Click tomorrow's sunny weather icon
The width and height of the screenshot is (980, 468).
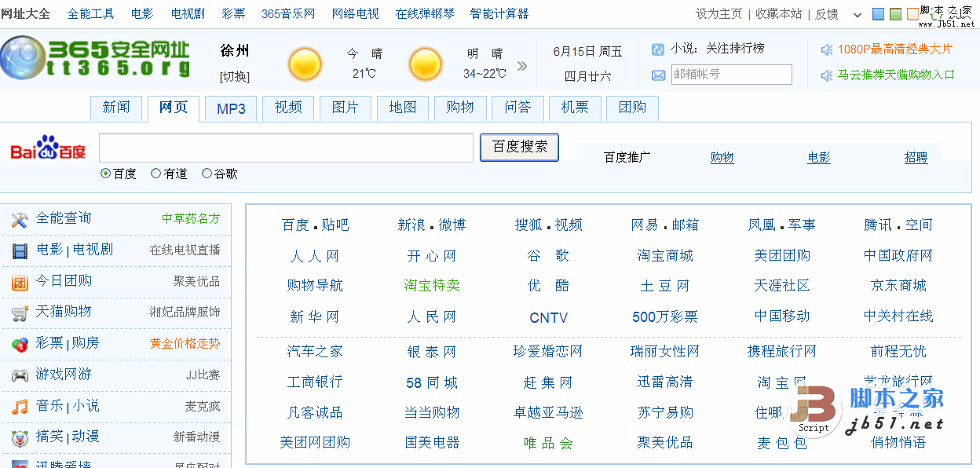(x=426, y=64)
